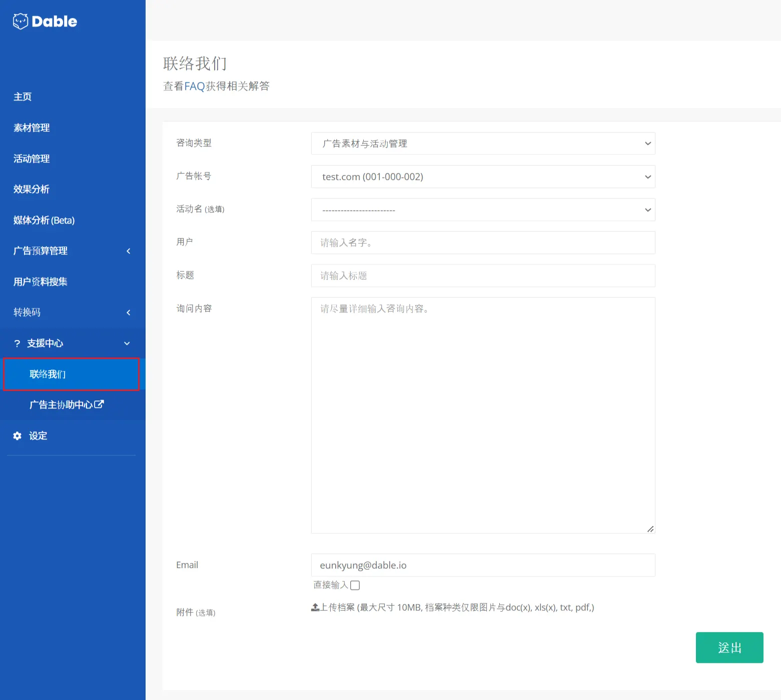Click the gear icon beside 设定
The height and width of the screenshot is (700, 781).
click(x=18, y=436)
